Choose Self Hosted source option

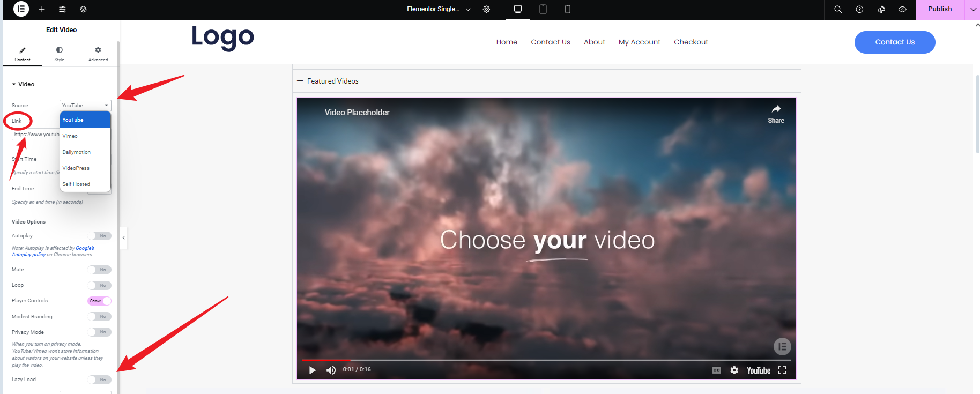coord(76,184)
